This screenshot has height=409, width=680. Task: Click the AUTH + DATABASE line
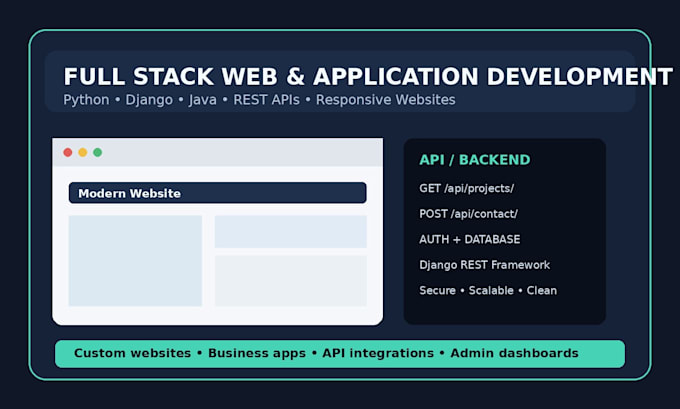[x=470, y=239]
